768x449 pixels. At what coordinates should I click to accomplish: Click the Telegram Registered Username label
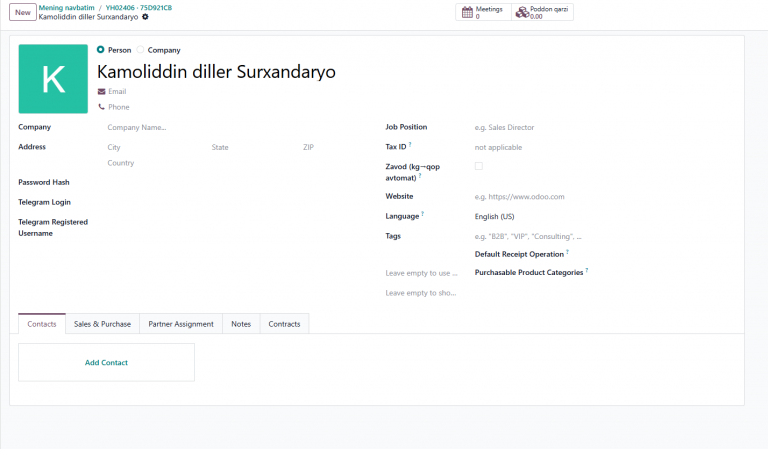[x=53, y=228]
